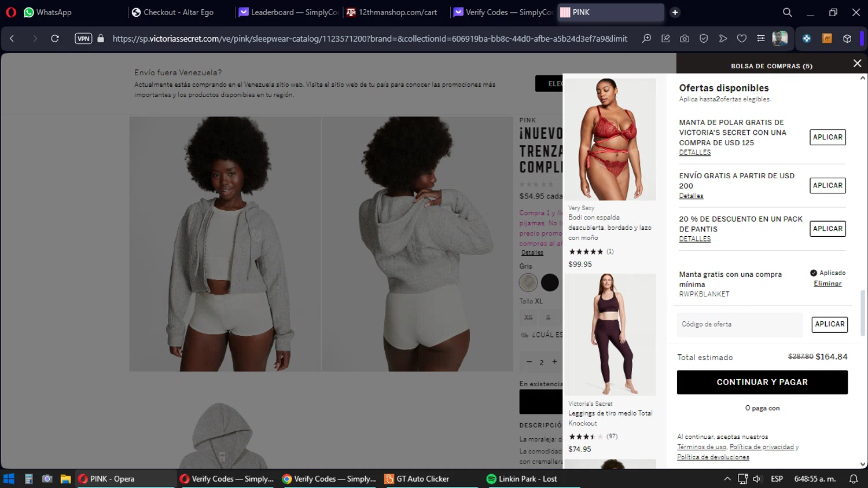Open Detalles for the Manta de Polar offer
This screenshot has width=868, height=488.
click(x=695, y=152)
